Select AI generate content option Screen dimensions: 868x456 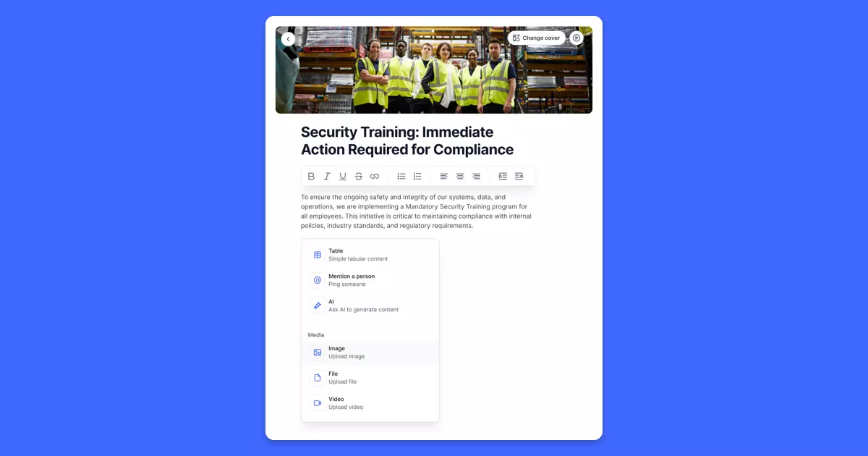pyautogui.click(x=370, y=305)
